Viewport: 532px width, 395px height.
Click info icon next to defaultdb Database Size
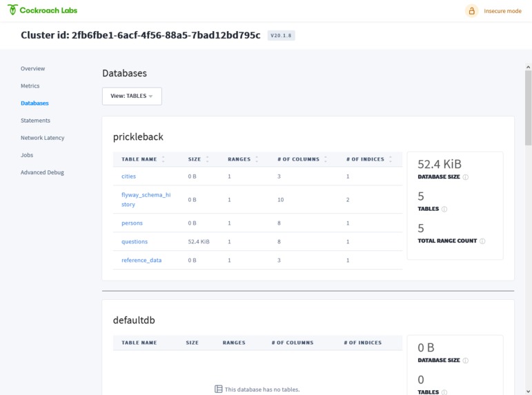coord(466,361)
